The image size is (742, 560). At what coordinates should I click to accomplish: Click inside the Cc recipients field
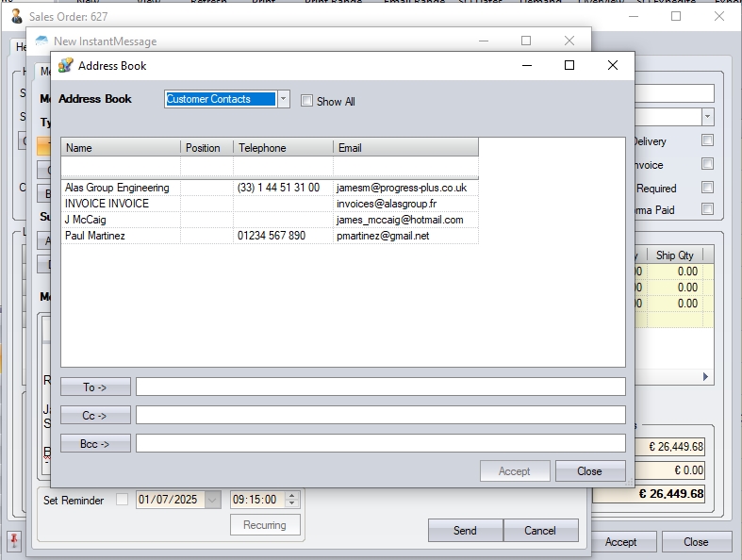click(380, 415)
